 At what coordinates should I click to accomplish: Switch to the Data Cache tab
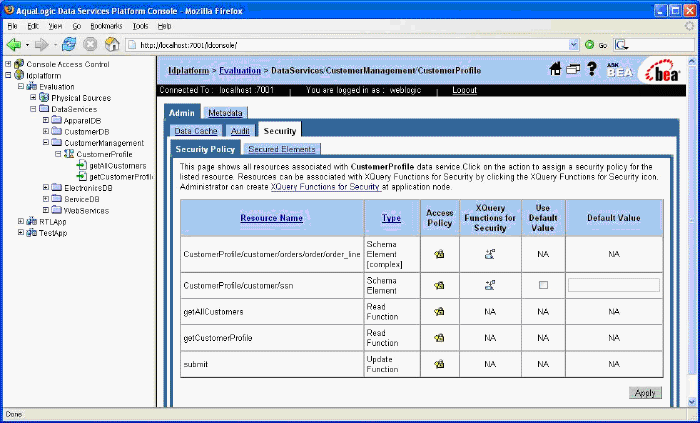[x=196, y=131]
